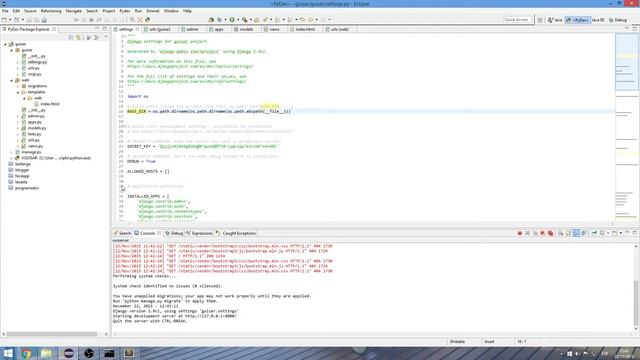Click Link with Editor icon in Package Explorer
This screenshot has height=360, width=640.
(78, 37)
